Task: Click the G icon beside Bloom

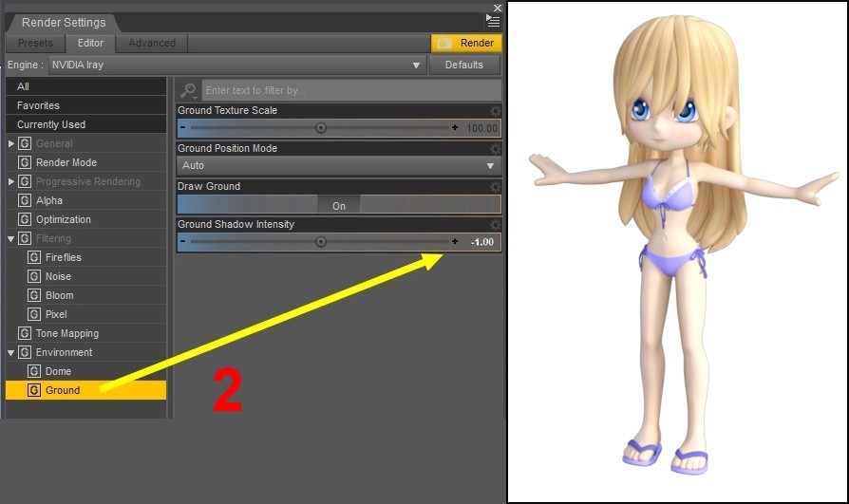Action: [34, 295]
